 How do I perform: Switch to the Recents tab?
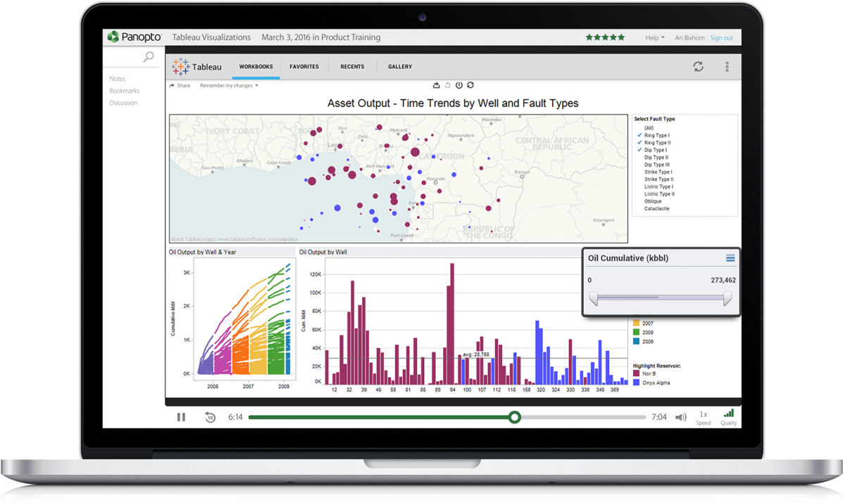(352, 67)
